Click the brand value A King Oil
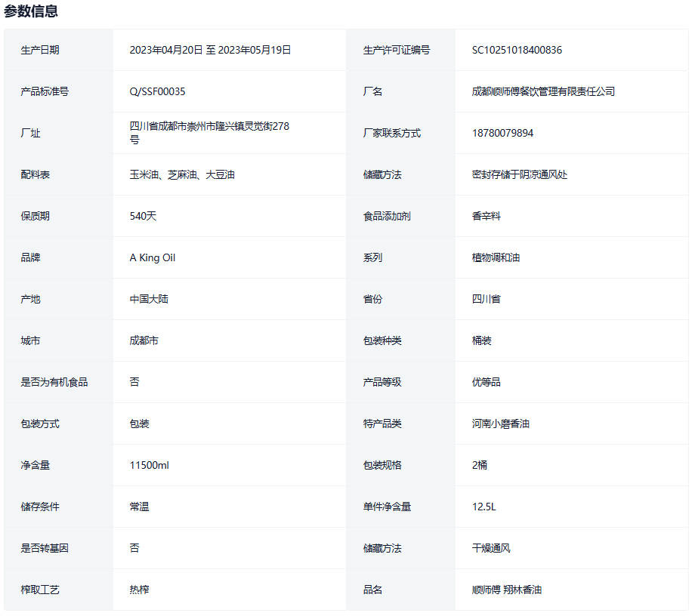This screenshot has width=692, height=616. [152, 257]
